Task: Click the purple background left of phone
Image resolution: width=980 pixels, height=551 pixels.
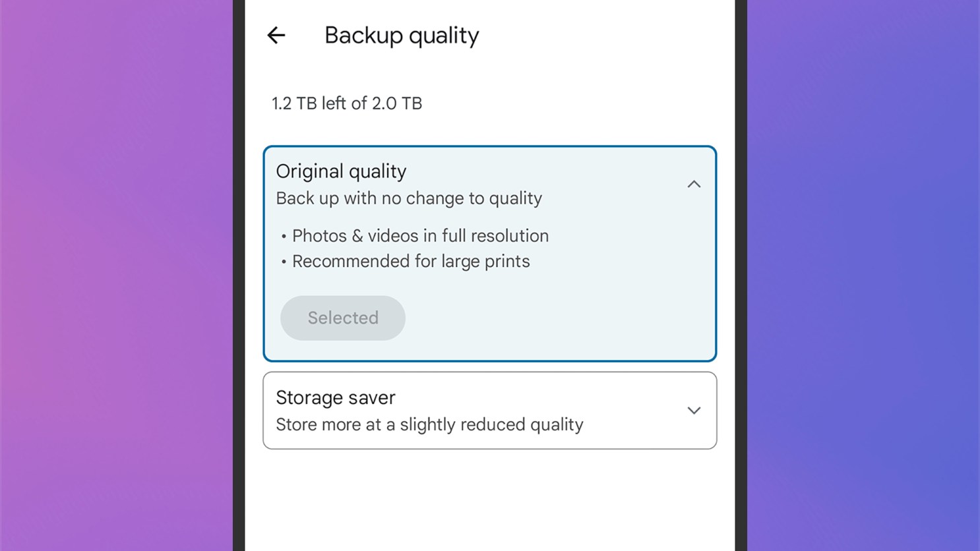Action: point(115,275)
